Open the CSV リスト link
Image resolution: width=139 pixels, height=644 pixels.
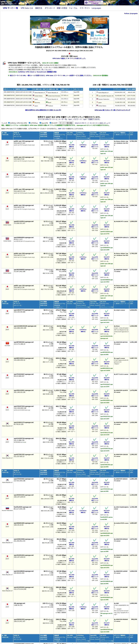[62, 129]
